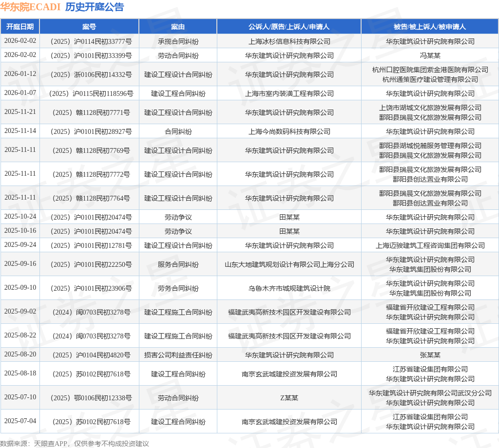499x448 pixels.
Task: Click date 2025-09-24
Action: pos(20,245)
